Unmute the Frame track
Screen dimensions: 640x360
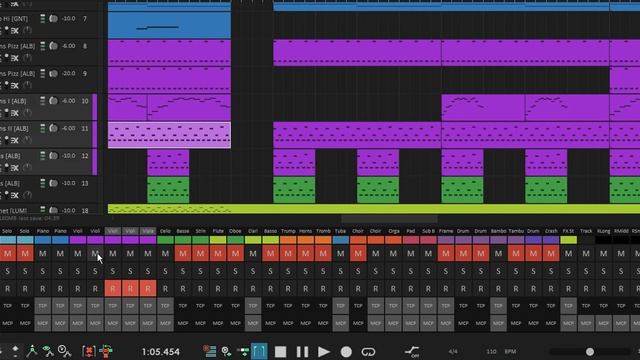tap(446, 254)
